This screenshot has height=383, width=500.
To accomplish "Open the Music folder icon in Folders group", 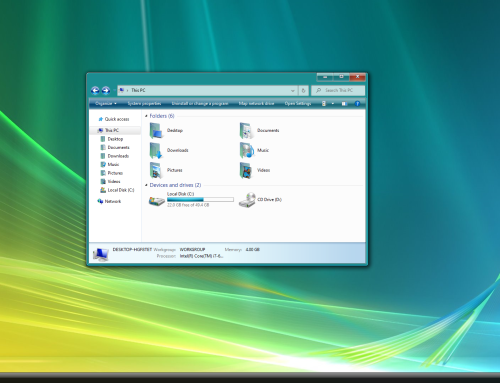I will 246,150.
